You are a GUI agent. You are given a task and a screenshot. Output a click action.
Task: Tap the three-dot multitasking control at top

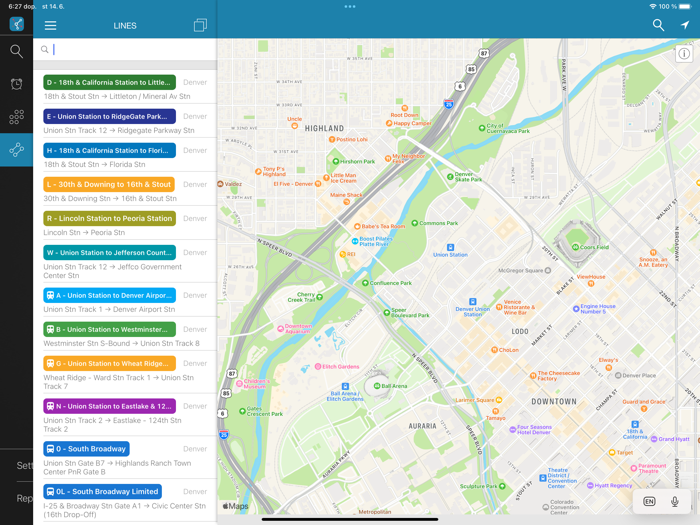[350, 7]
